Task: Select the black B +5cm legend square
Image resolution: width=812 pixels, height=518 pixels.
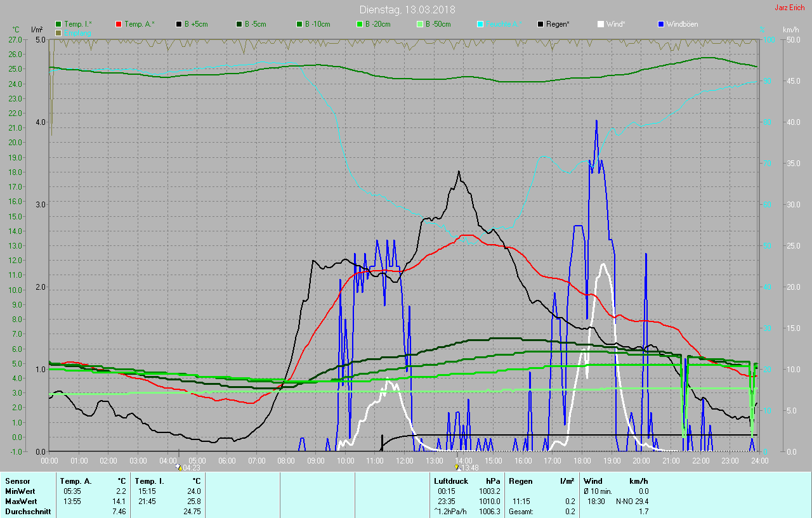Action: coord(179,24)
